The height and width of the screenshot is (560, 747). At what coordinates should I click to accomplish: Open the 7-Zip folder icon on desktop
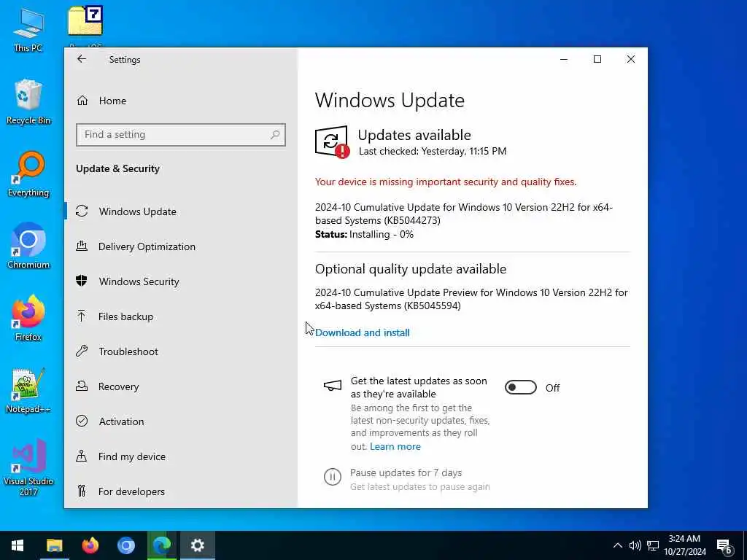85,21
